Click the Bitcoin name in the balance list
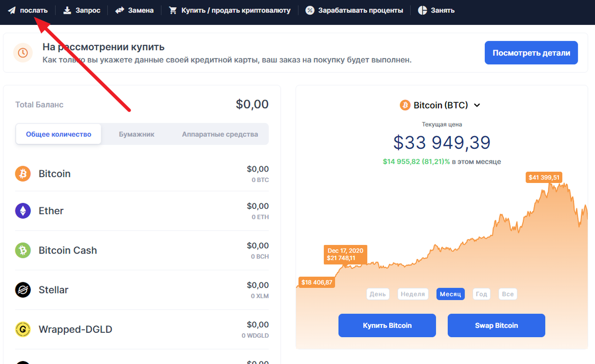Image resolution: width=595 pixels, height=364 pixels. point(55,174)
